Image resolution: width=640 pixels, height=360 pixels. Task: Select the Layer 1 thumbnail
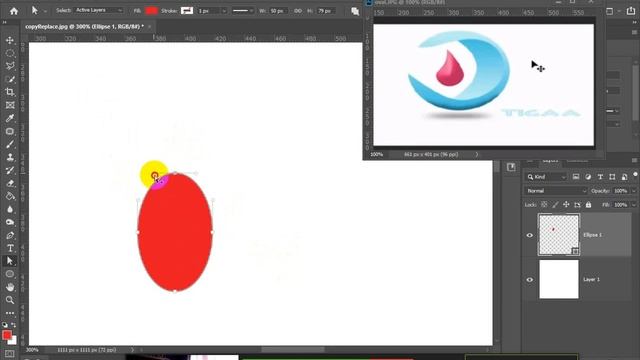click(559, 280)
